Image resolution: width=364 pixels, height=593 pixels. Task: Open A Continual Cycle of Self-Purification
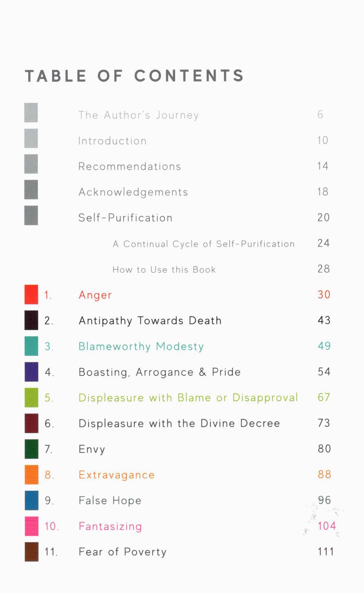click(x=204, y=244)
